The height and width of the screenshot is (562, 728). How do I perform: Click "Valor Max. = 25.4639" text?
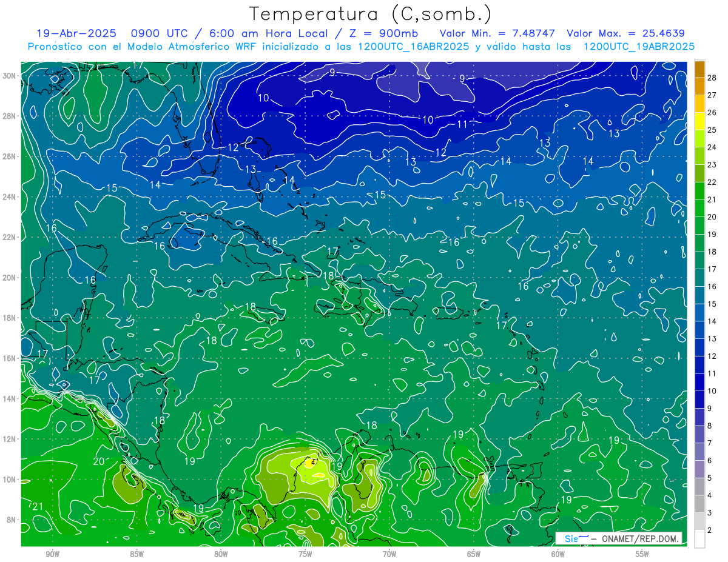(625, 33)
